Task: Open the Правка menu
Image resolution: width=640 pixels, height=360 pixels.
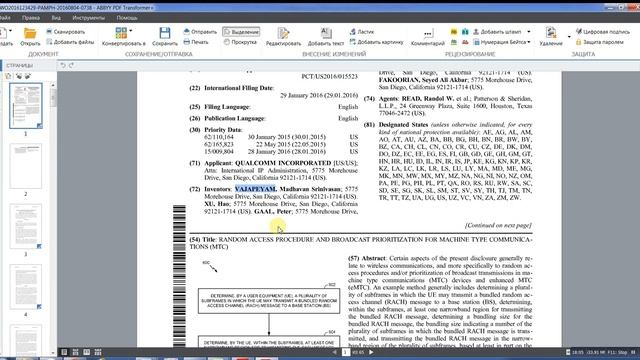Action: click(x=31, y=18)
